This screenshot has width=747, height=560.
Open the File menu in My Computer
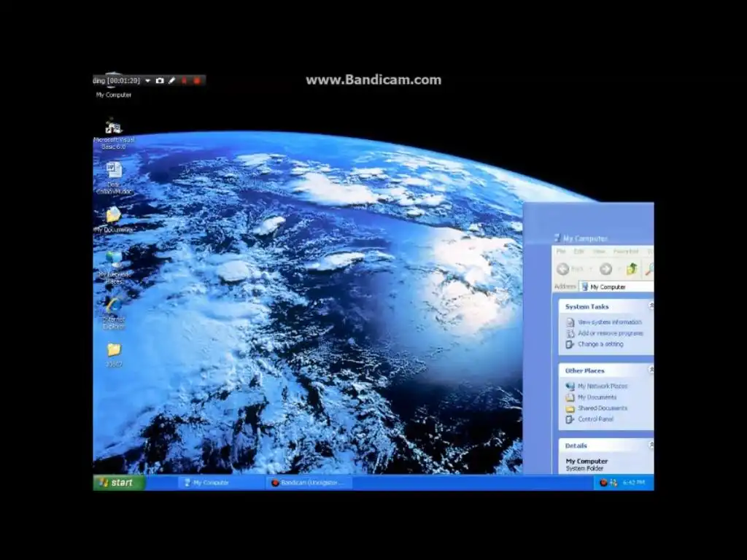(x=561, y=251)
